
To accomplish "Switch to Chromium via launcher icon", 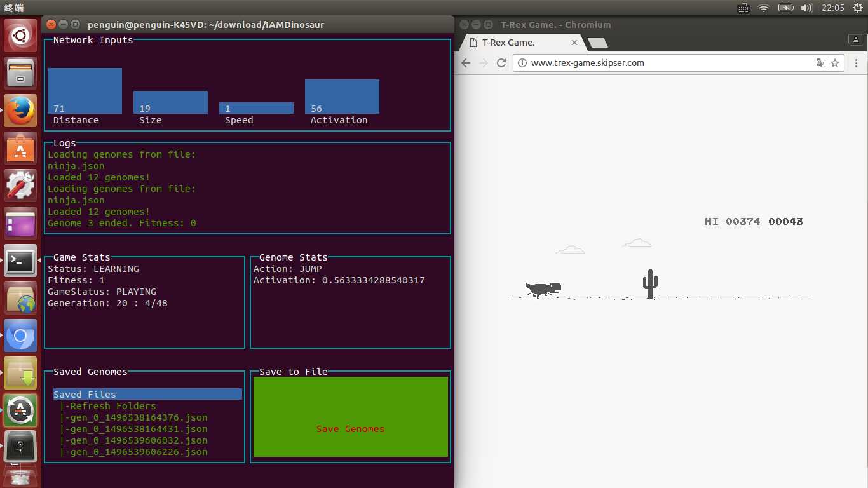I will tap(20, 335).
